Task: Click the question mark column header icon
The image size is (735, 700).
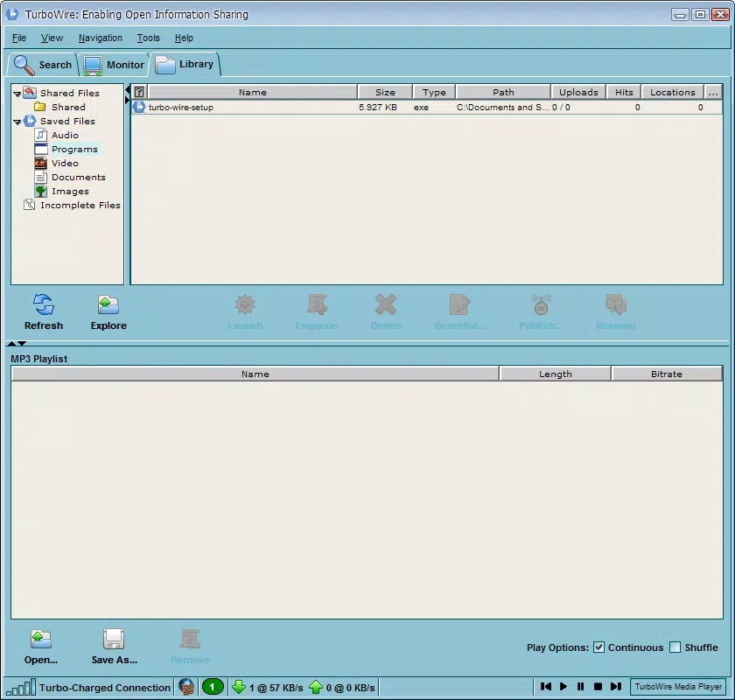Action: point(139,92)
